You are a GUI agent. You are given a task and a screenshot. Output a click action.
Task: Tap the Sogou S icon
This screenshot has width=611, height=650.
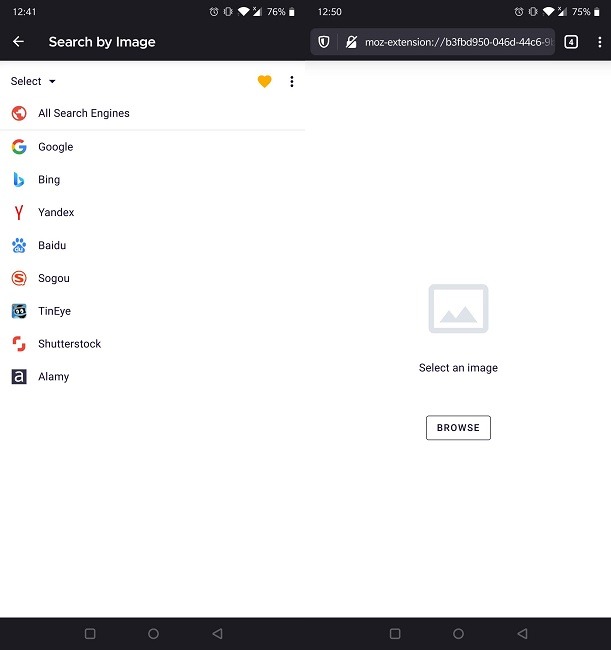pos(19,278)
